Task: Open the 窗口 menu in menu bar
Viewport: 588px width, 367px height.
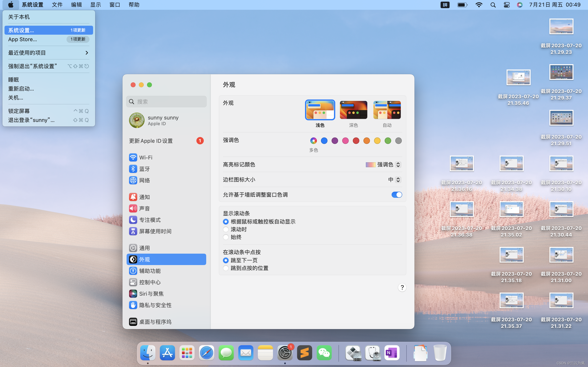Action: click(115, 5)
